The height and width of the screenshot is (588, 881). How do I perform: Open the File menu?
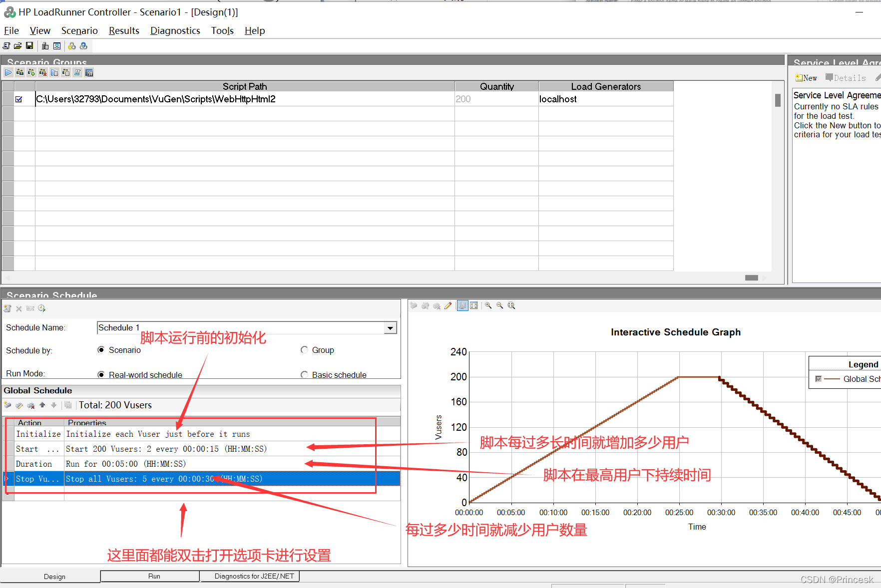click(x=11, y=30)
